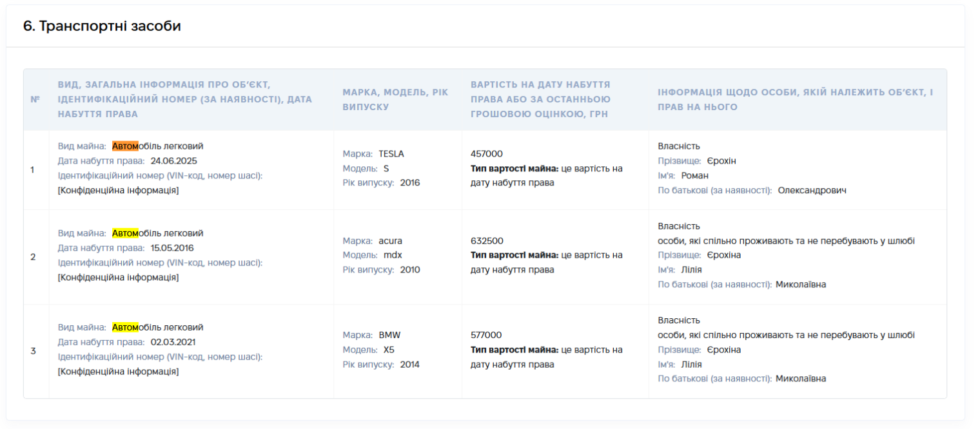Viewport: 980px width, 429px height.
Task: Click the model value "mdx"
Action: pyautogui.click(x=393, y=255)
